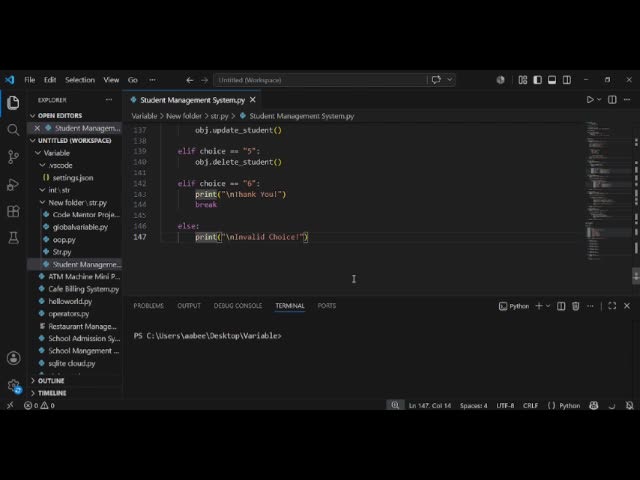Open the Manage gear icon
Image resolution: width=640 pixels, height=480 pixels.
click(x=13, y=385)
